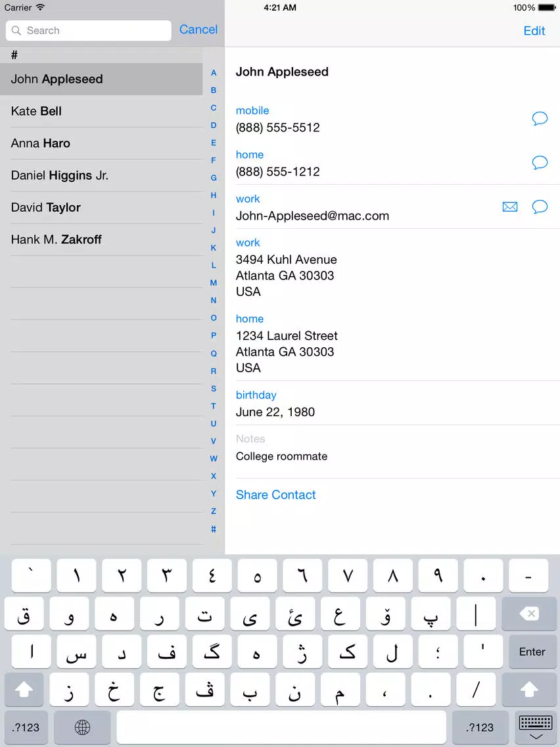The height and width of the screenshot is (747, 560).
Task: Open David Taylor's contact
Action: [x=101, y=207]
